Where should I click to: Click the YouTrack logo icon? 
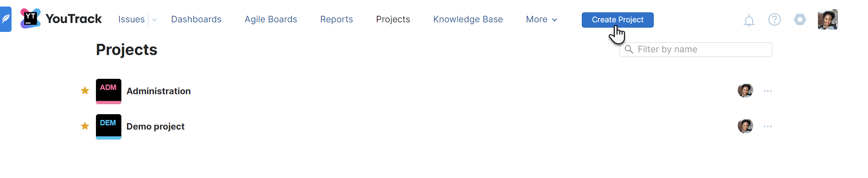point(31,18)
